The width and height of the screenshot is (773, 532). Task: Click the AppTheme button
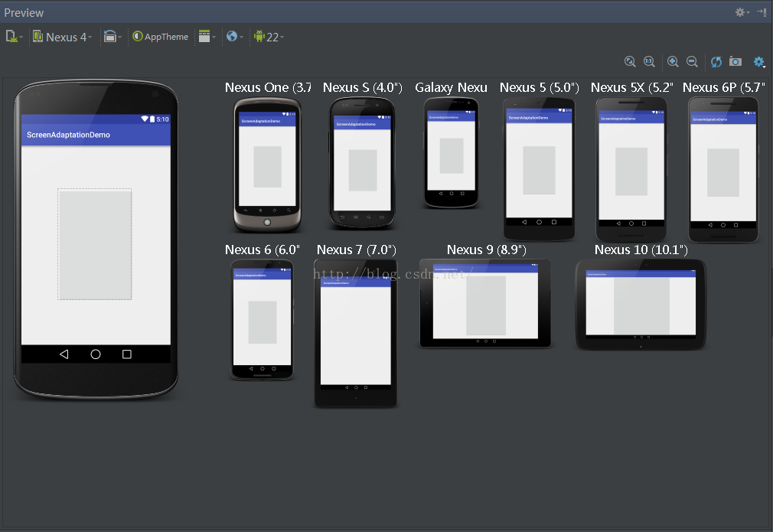[x=161, y=37]
